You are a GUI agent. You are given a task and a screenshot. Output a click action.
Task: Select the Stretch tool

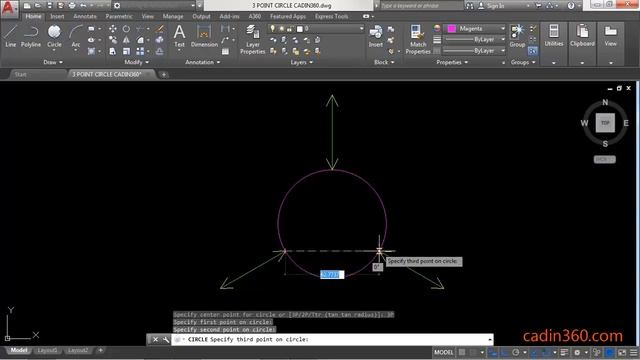(113, 51)
